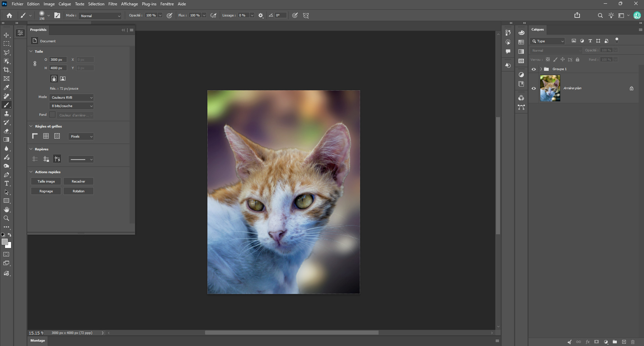This screenshot has height=346, width=644.
Task: Open the Filtre menu
Action: [113, 4]
